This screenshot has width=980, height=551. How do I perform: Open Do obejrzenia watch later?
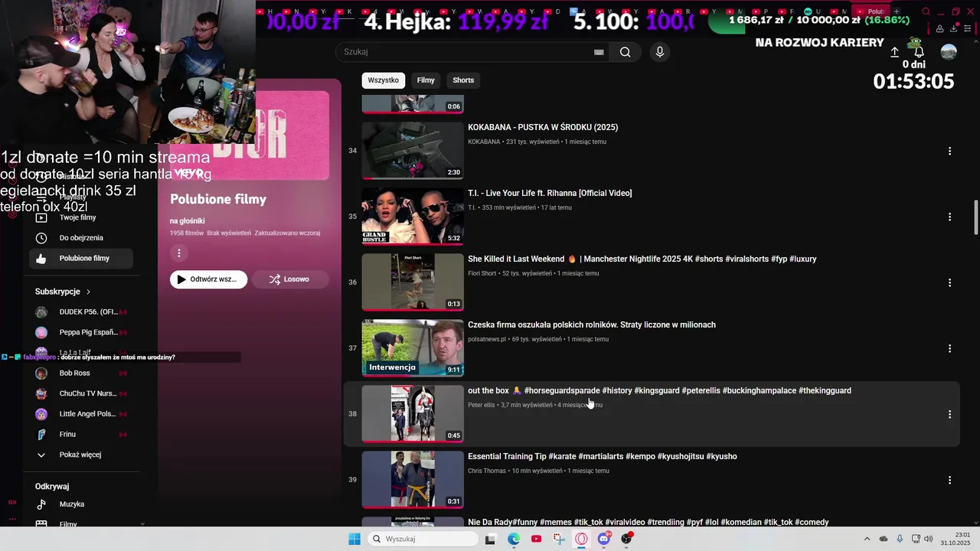(x=81, y=238)
